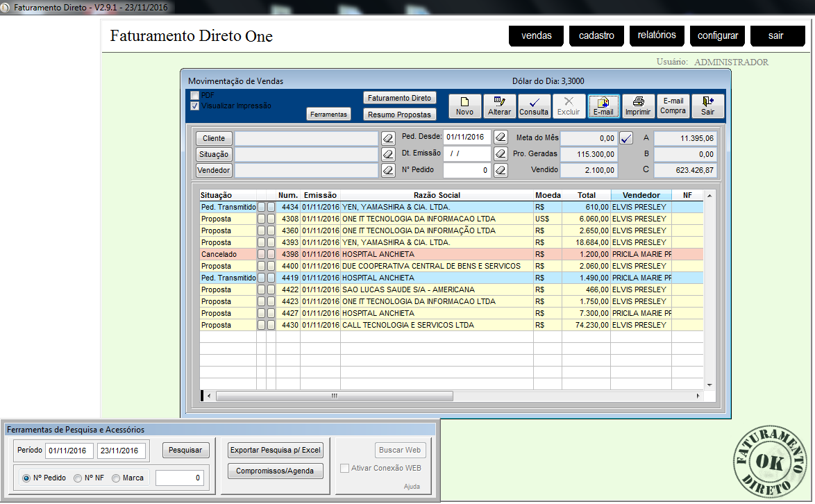Screen dimensions: 815x504
Task: Select the Nº NF radio button
Action: [78, 478]
